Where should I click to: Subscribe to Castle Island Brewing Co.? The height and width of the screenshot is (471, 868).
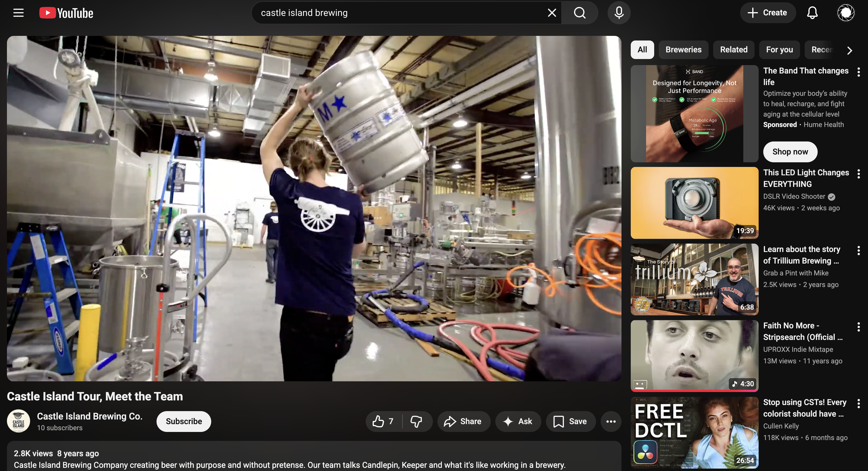tap(184, 421)
